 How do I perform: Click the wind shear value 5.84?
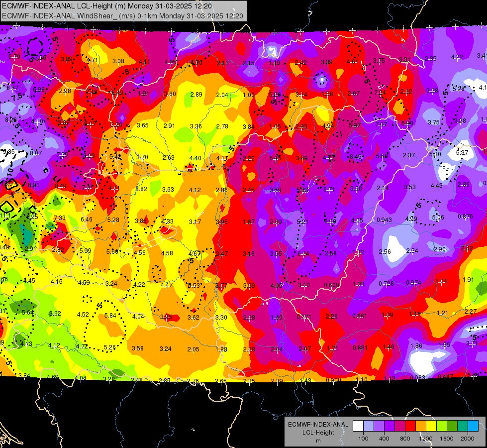click(110, 315)
